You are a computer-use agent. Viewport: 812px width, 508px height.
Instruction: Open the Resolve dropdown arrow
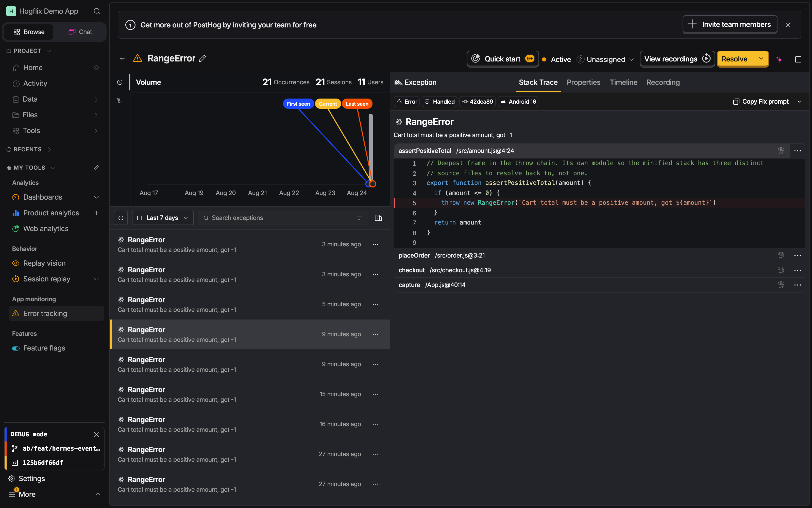click(x=761, y=59)
